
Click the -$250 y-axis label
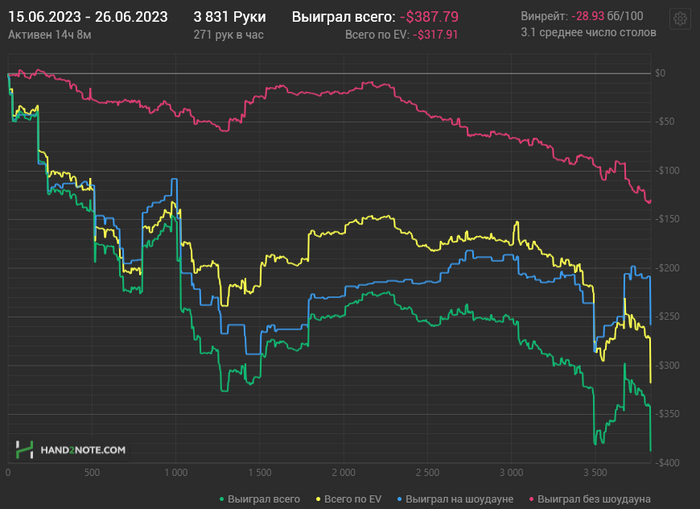click(x=667, y=316)
